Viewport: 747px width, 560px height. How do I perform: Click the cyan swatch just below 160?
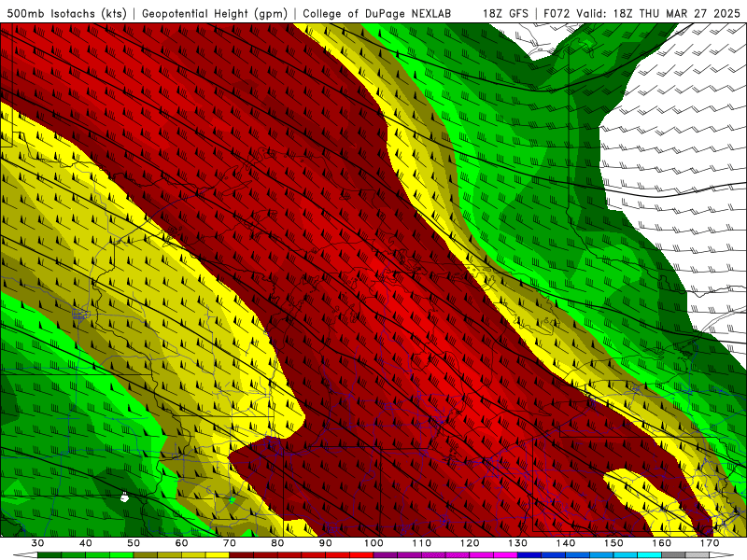(x=650, y=555)
